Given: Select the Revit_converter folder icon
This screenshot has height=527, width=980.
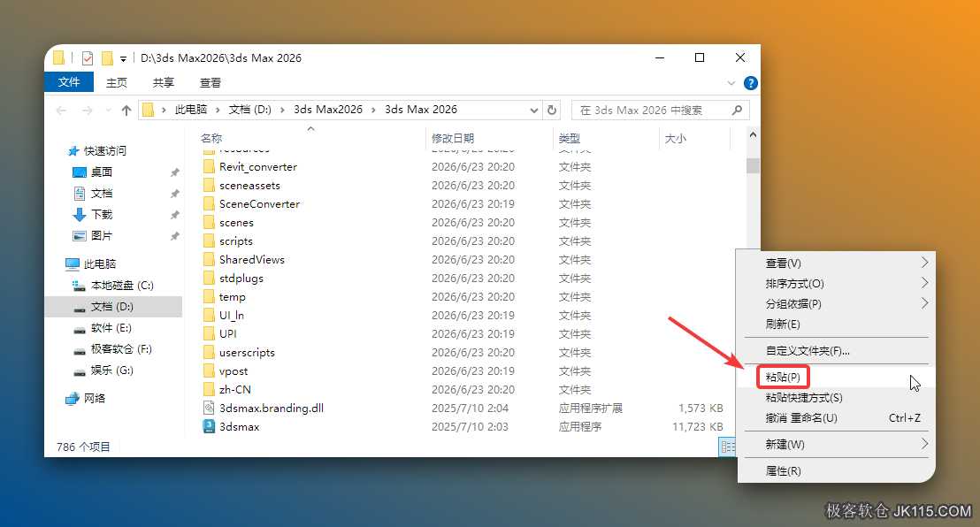Looking at the screenshot, I should [x=209, y=167].
